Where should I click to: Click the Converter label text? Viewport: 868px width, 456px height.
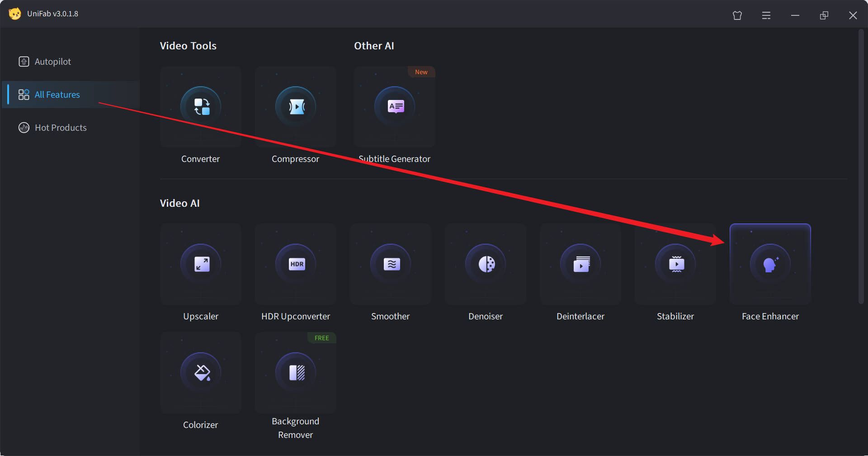pyautogui.click(x=201, y=159)
